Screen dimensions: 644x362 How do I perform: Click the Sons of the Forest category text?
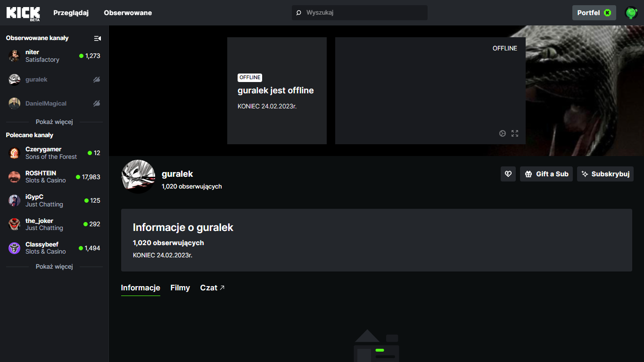[x=51, y=157]
